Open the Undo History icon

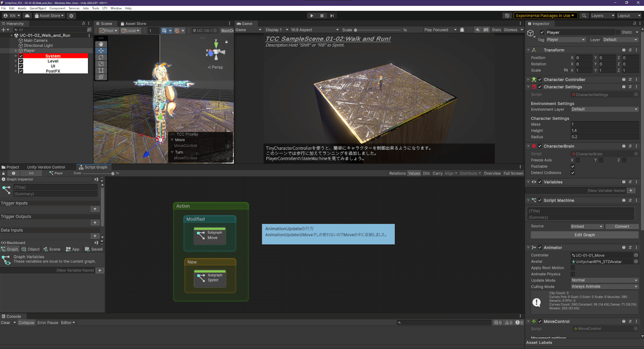[x=507, y=16]
